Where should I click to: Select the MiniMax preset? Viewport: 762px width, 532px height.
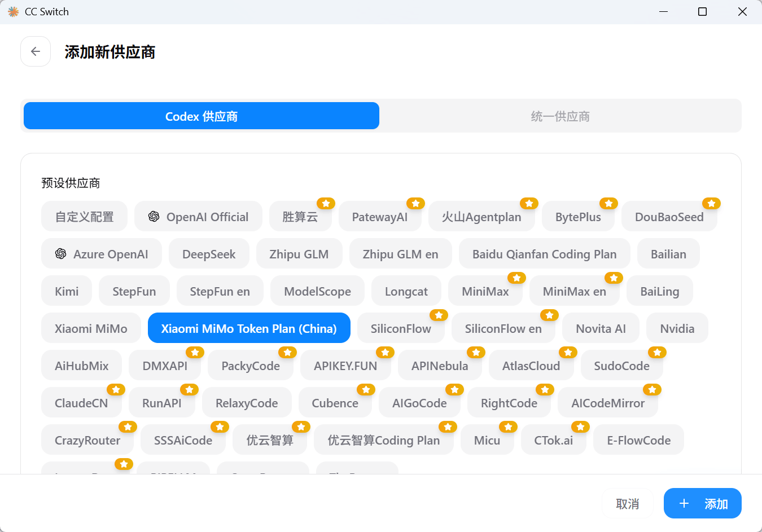485,291
